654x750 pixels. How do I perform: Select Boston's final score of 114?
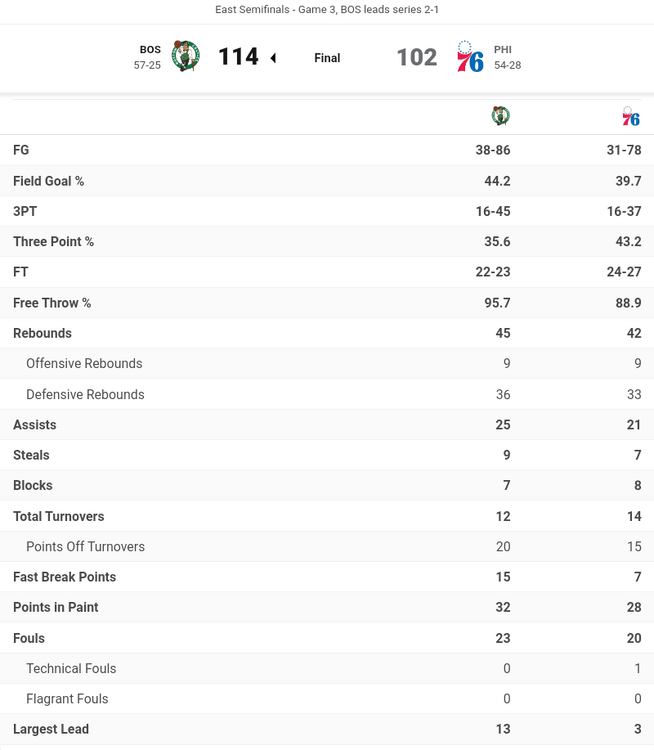tap(238, 57)
